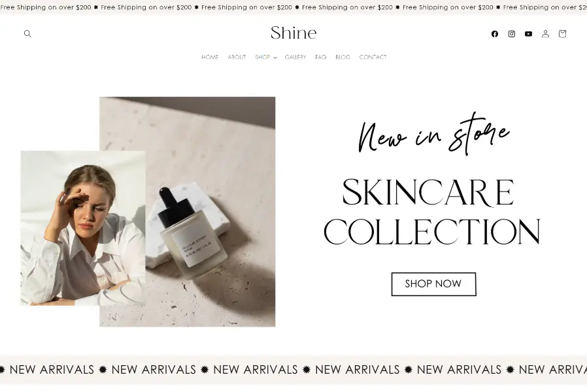Go to the Home menu item
Image resolution: width=587 pixels, height=392 pixels.
(x=210, y=57)
